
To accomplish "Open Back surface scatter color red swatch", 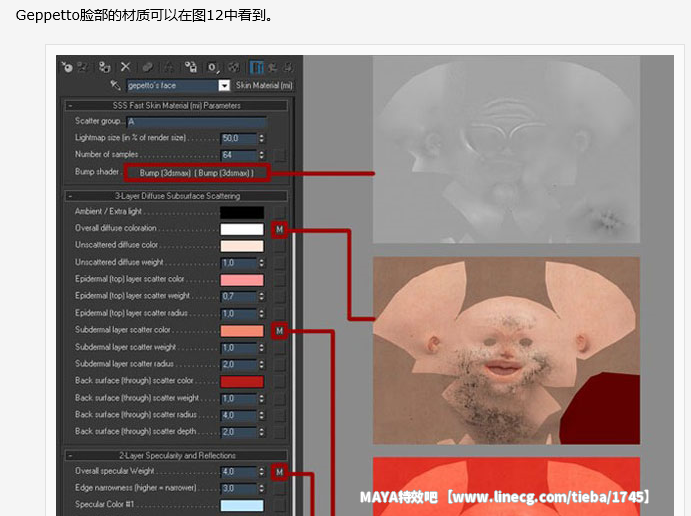I will [242, 382].
